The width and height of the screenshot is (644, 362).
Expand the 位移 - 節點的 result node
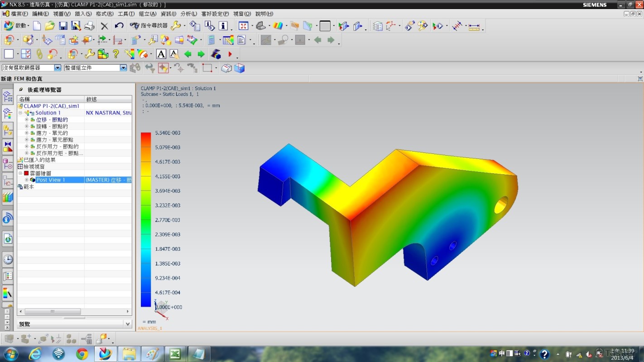[27, 119]
